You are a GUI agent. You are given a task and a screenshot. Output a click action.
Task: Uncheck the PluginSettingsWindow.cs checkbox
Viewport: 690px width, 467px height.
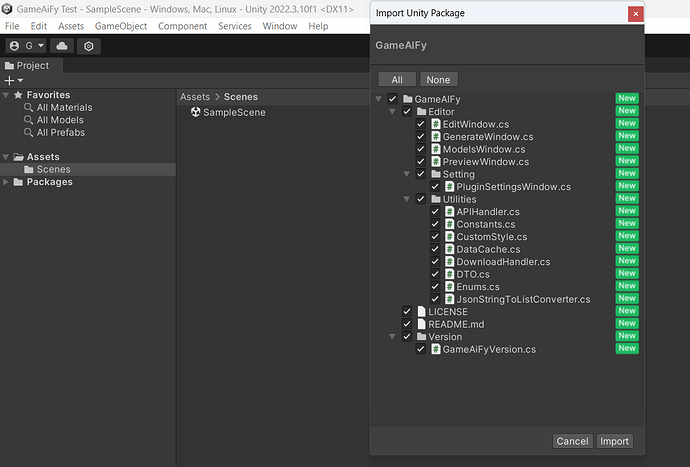(435, 186)
